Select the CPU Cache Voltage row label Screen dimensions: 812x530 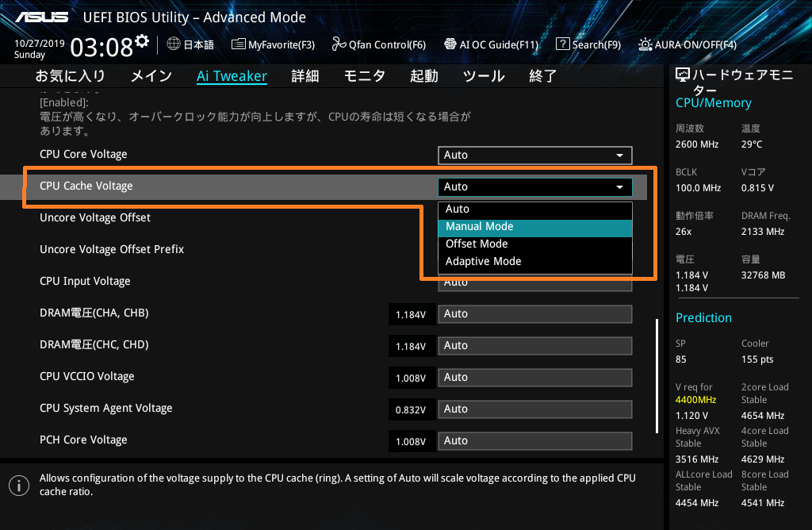click(x=86, y=186)
